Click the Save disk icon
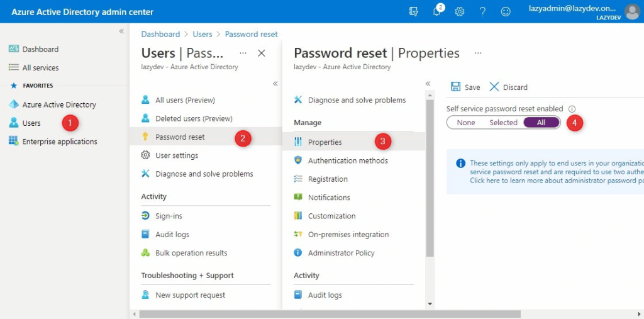This screenshot has height=319, width=644. [455, 87]
